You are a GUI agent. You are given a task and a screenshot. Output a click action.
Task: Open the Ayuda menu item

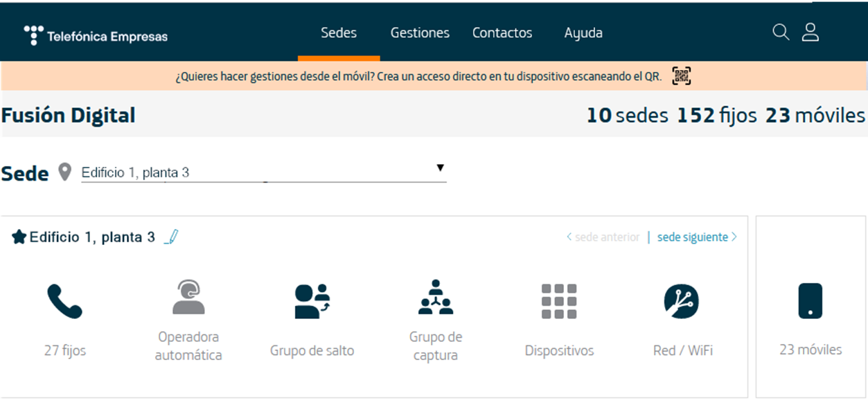(x=583, y=33)
